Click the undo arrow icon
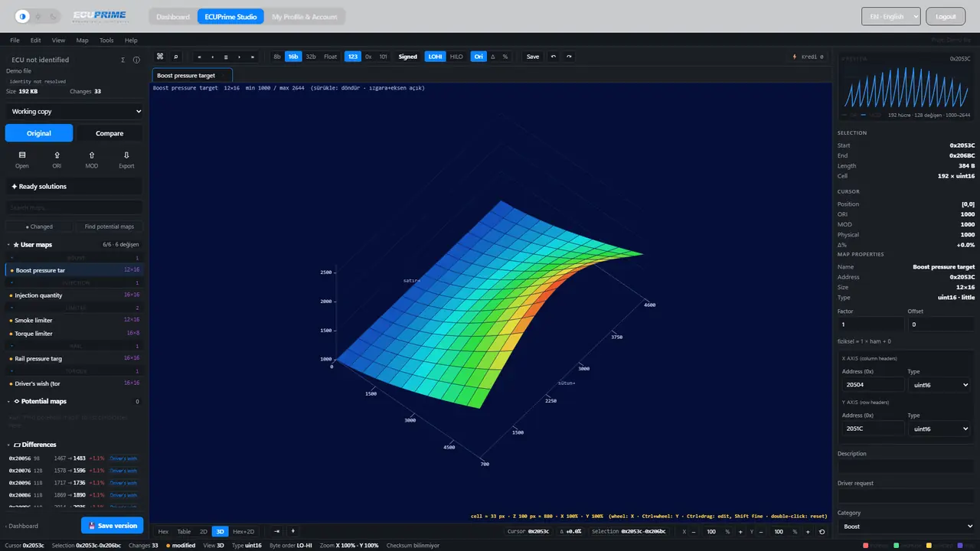 [554, 57]
